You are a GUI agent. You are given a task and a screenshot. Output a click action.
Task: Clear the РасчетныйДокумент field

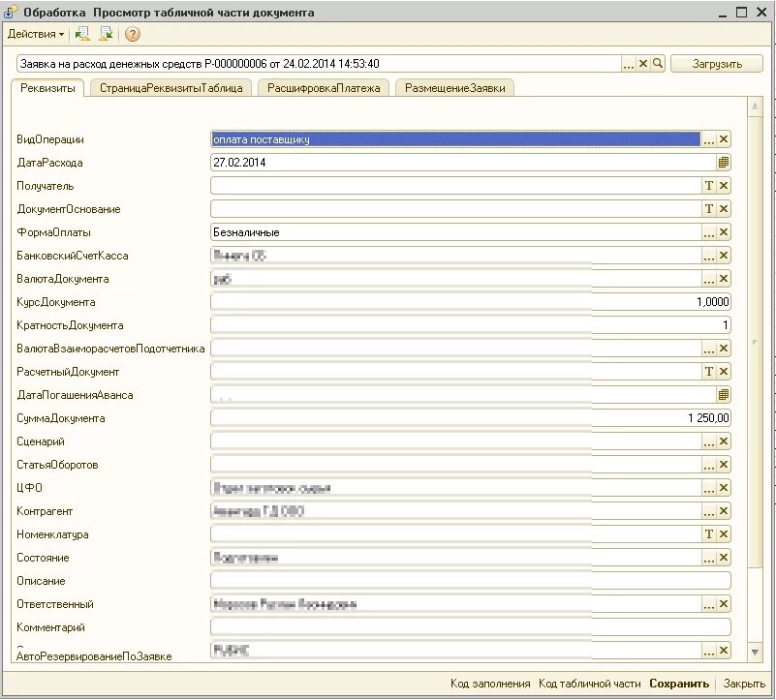click(724, 372)
